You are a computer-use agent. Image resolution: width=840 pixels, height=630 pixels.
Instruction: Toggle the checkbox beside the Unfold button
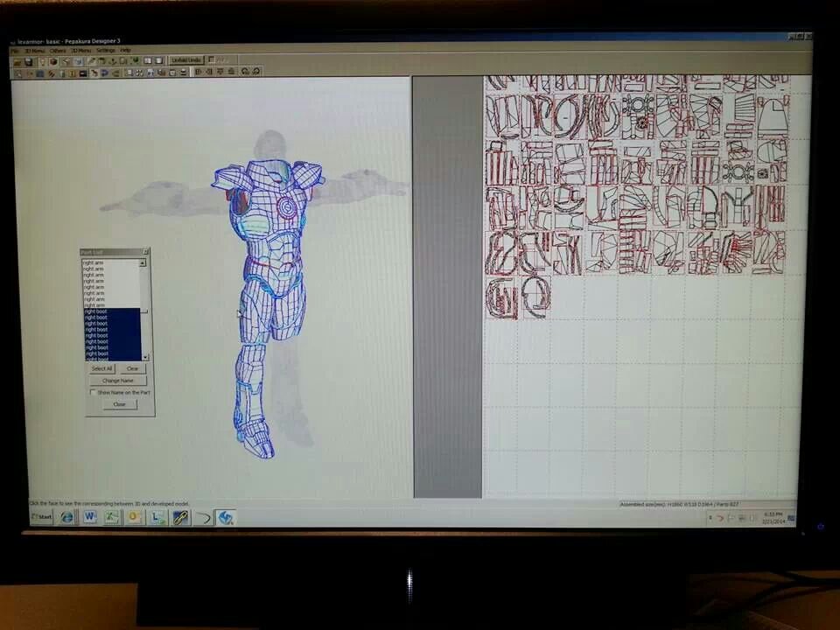tap(211, 59)
